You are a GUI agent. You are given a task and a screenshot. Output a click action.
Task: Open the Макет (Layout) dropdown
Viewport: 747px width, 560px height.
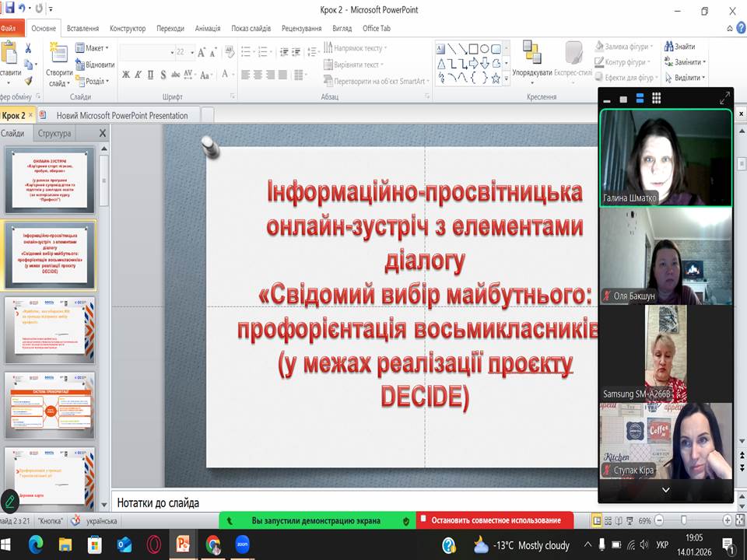click(x=94, y=48)
